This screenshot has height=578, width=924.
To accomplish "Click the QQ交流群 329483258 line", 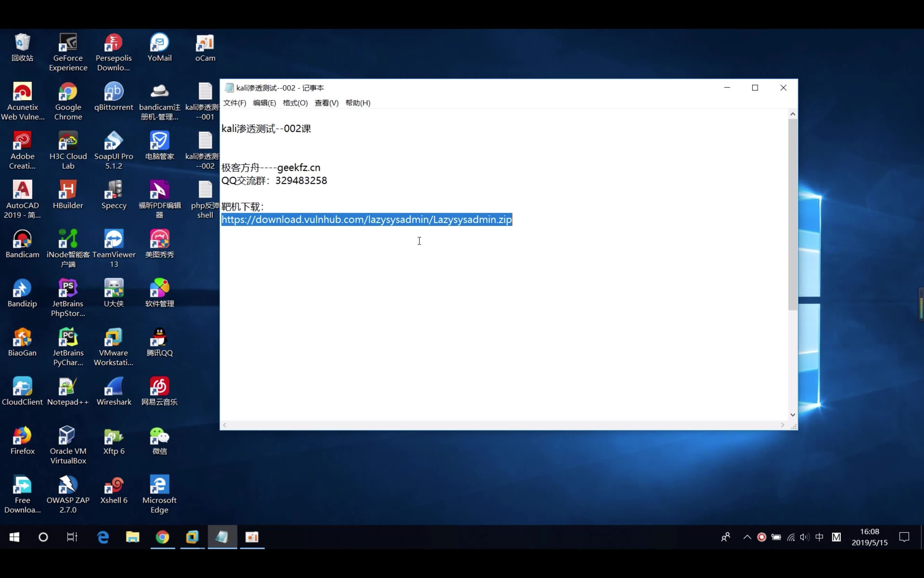I will [x=274, y=180].
